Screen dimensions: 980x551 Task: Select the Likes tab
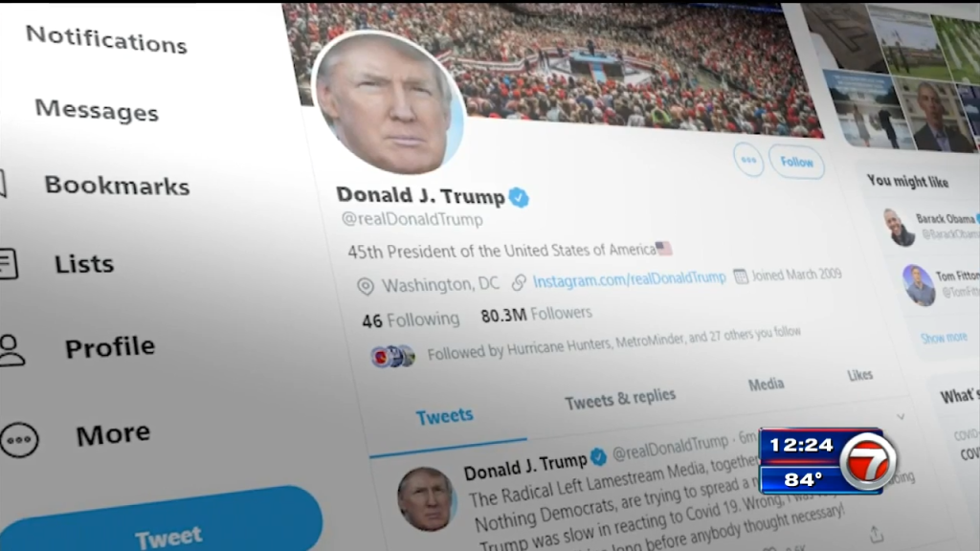(859, 375)
